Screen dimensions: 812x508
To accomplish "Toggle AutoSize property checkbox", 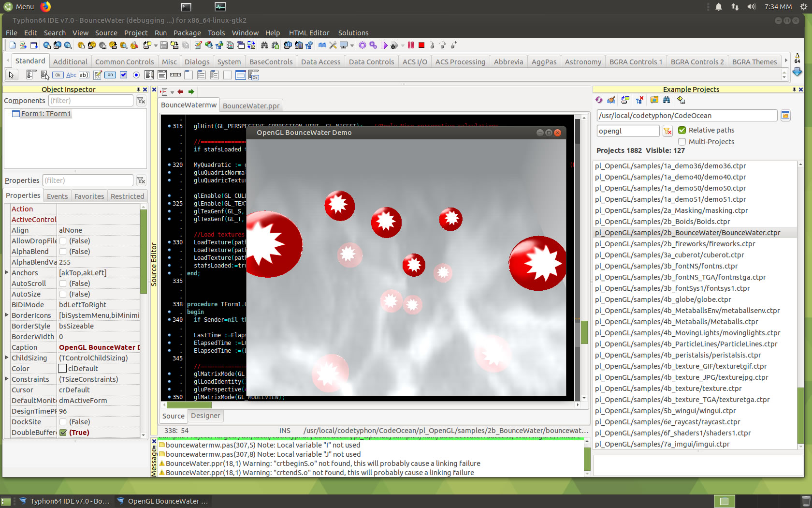I will pyautogui.click(x=63, y=294).
